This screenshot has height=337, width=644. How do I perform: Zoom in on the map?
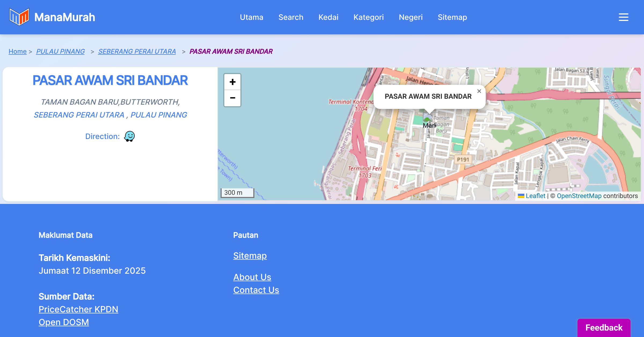(x=232, y=82)
